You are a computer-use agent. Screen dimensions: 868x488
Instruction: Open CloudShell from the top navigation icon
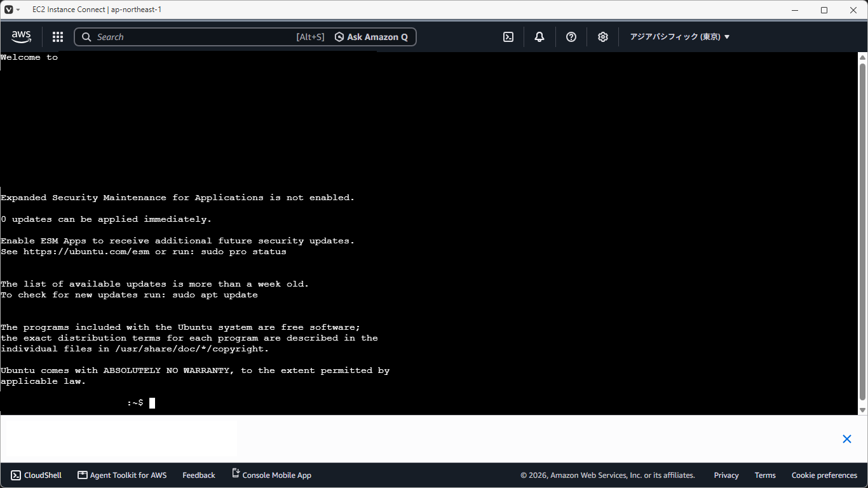coord(508,37)
